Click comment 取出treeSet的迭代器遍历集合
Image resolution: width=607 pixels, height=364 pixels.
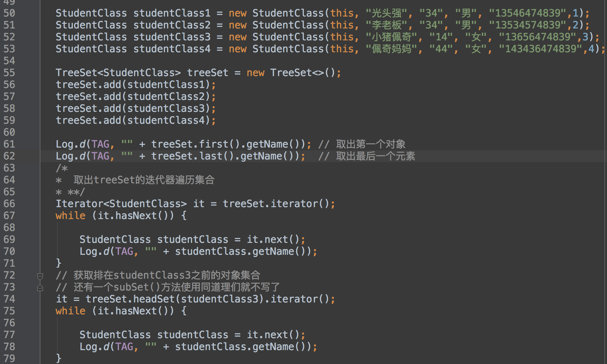click(x=144, y=180)
